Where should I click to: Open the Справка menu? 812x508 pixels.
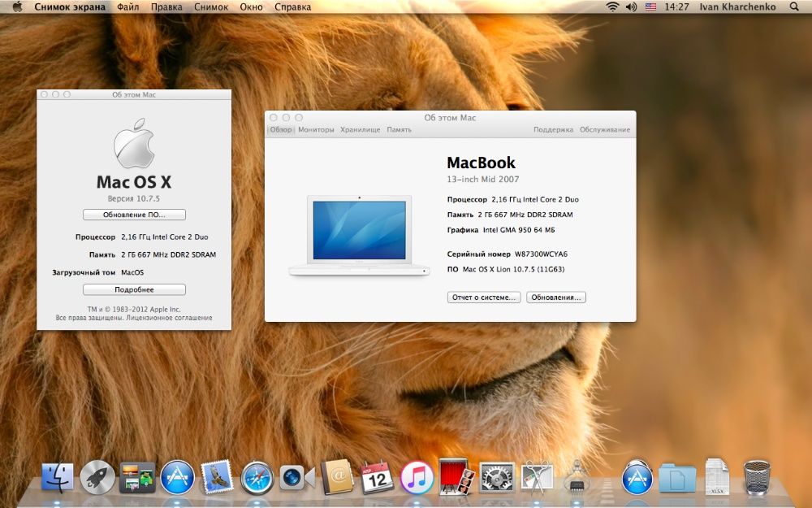tap(292, 7)
